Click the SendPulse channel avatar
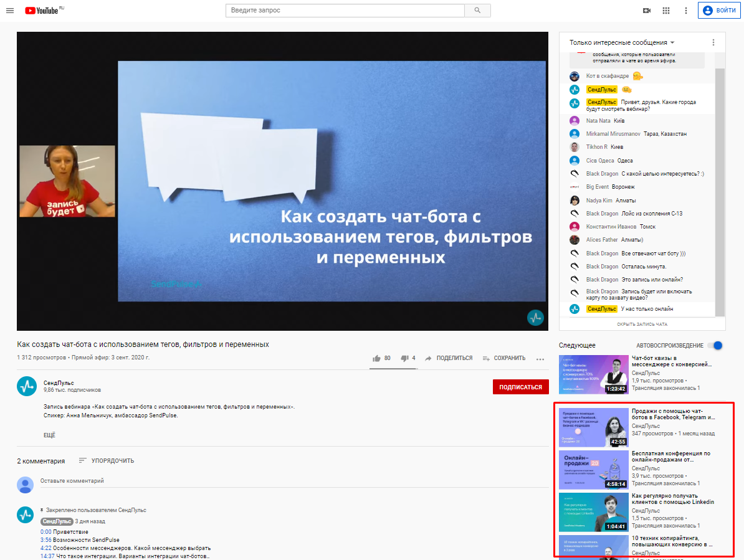This screenshot has height=560, width=744. (27, 386)
